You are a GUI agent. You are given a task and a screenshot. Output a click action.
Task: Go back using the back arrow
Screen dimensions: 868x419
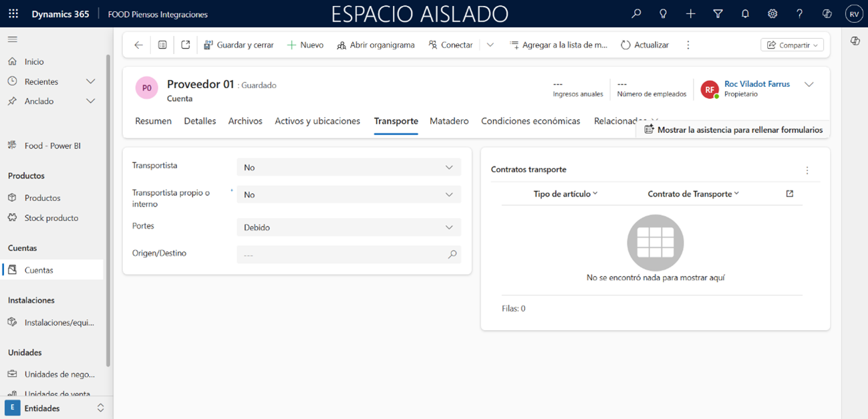click(138, 45)
